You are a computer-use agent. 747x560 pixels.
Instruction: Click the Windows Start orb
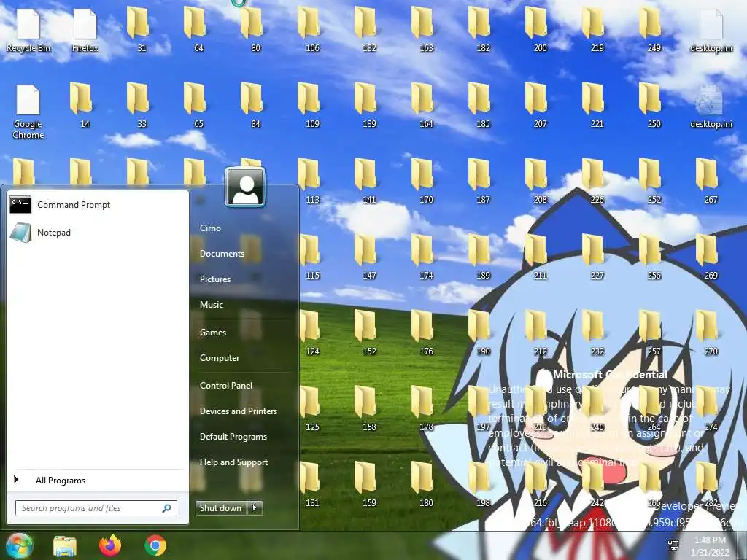pyautogui.click(x=19, y=545)
